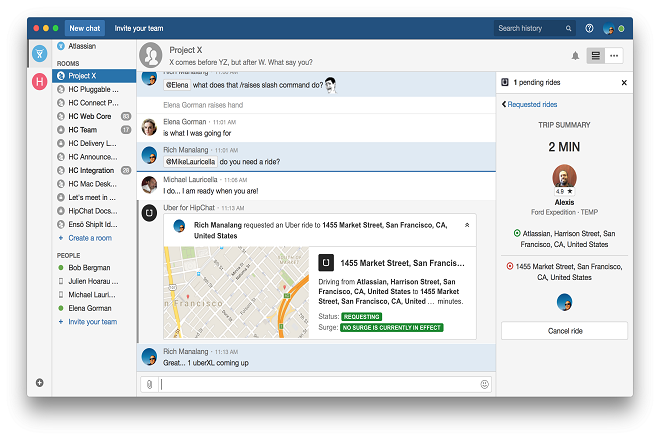Click the HC Team unread count badge

tap(126, 130)
